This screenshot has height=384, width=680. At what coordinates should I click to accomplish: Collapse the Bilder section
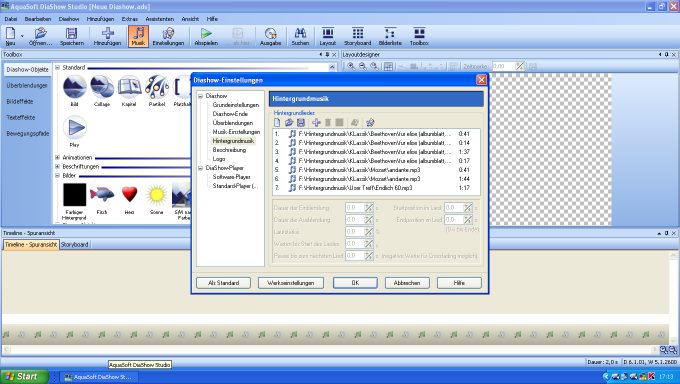(57, 176)
